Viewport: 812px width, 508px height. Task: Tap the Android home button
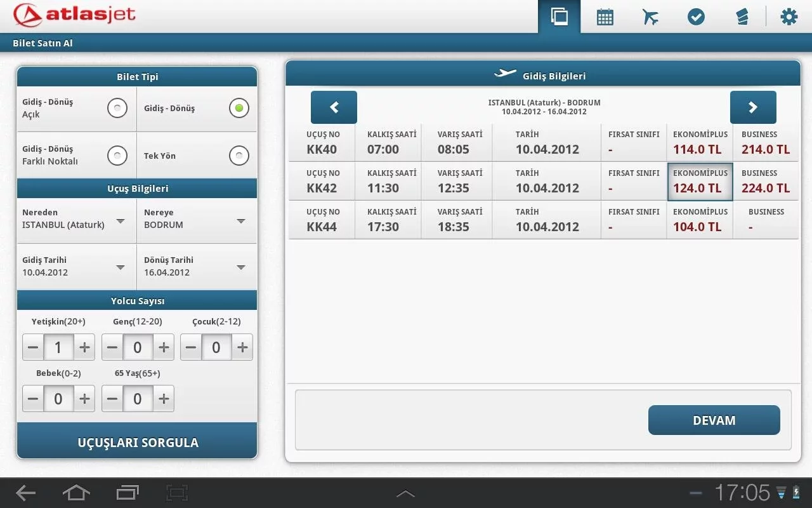click(x=76, y=493)
